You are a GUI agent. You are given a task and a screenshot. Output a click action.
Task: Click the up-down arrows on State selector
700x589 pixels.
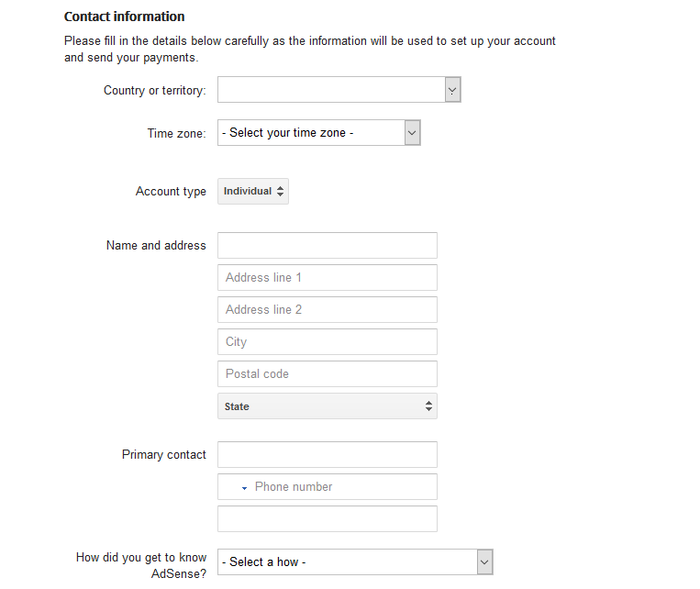point(428,406)
